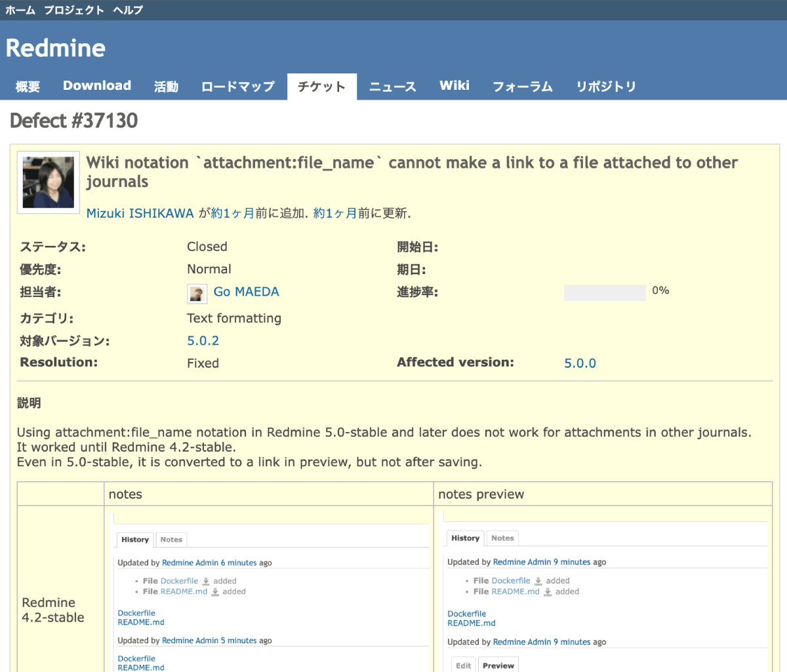
Task: Click the Affected version field label
Action: point(455,362)
